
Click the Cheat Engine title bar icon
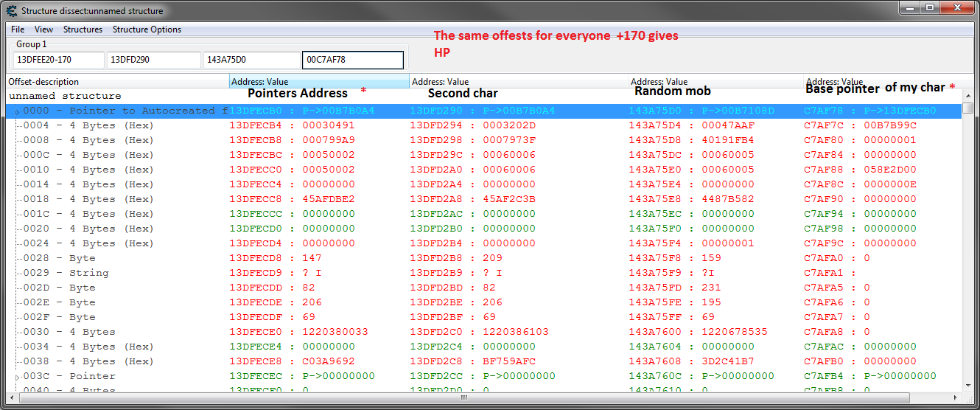11,10
